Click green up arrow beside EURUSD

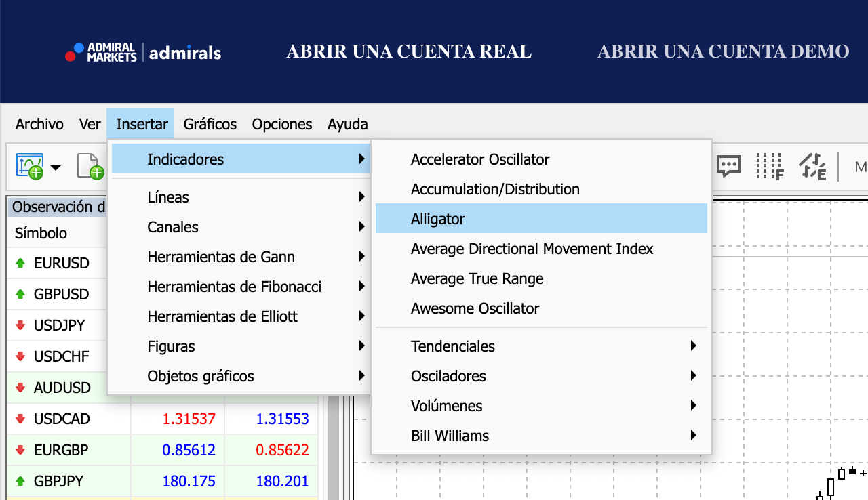point(20,263)
